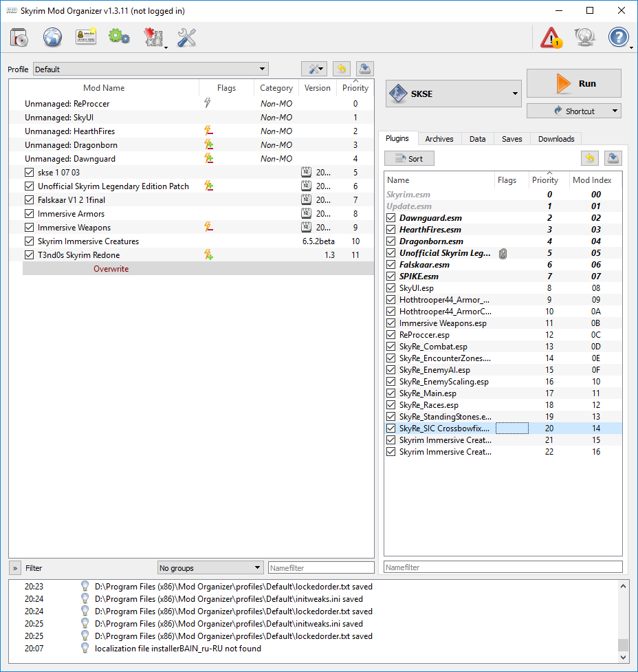Switch to the Archives tab
The height and width of the screenshot is (672, 638).
439,139
